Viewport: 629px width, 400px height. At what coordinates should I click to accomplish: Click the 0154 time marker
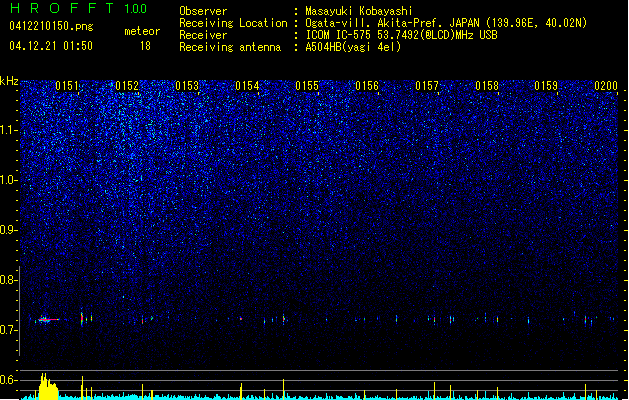pyautogui.click(x=247, y=86)
